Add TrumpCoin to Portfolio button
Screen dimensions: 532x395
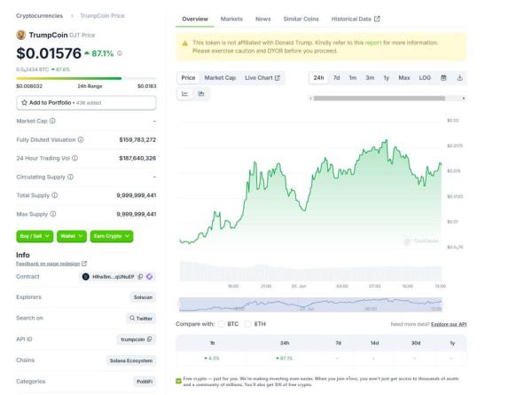pos(86,103)
